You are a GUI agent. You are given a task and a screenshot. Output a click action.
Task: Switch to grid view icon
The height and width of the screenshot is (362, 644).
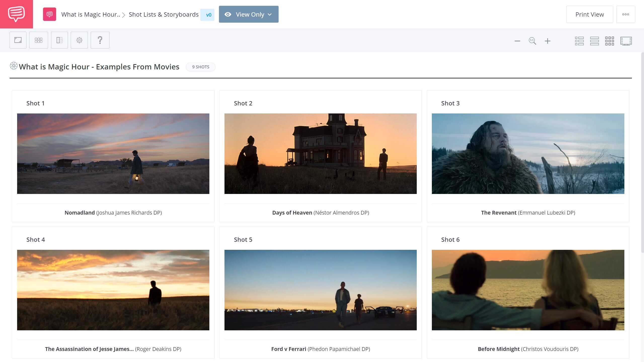(x=609, y=41)
